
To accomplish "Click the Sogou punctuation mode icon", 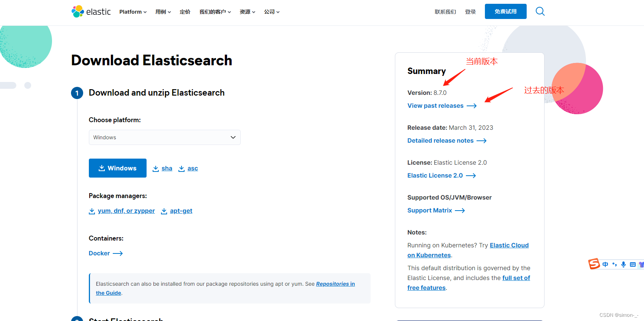I will point(614,264).
